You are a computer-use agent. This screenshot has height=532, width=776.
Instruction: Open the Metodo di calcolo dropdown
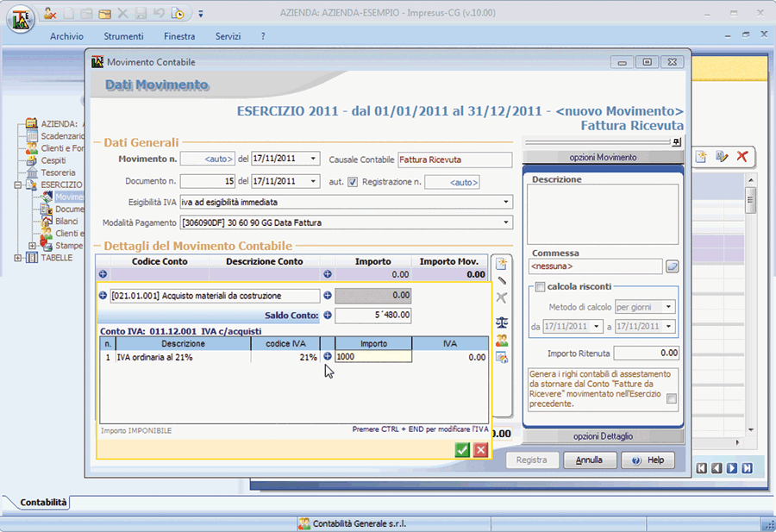pyautogui.click(x=668, y=307)
